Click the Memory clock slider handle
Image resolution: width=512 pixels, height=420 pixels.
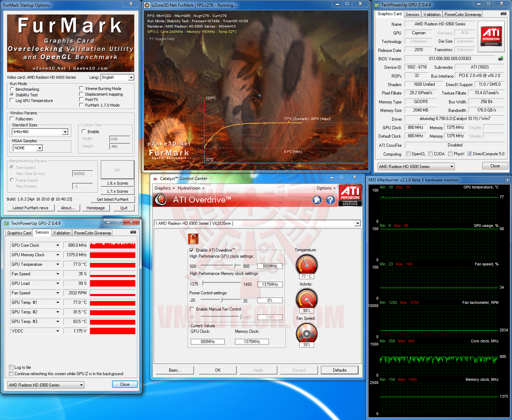202,283
